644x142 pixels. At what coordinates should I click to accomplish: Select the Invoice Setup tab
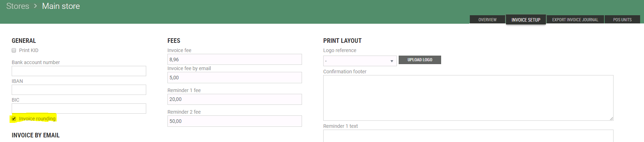click(526, 20)
